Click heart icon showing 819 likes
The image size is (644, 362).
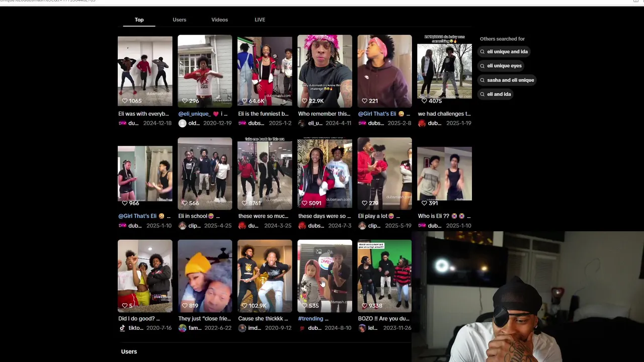pos(185,306)
